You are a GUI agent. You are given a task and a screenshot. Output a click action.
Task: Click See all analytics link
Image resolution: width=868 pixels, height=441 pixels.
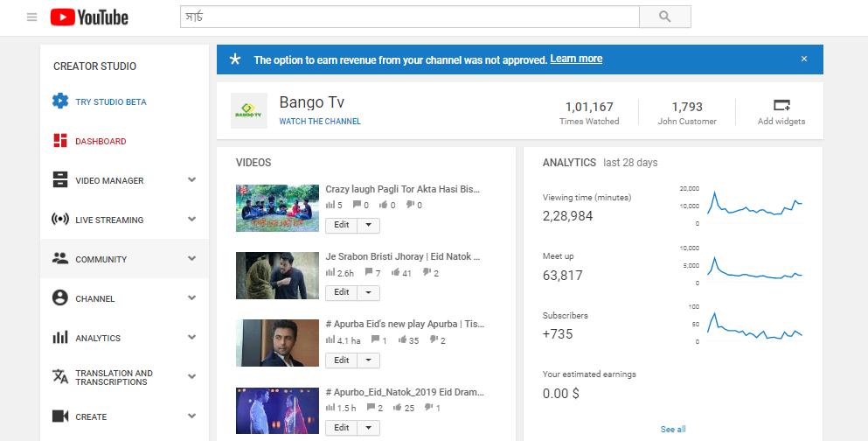[x=673, y=429]
